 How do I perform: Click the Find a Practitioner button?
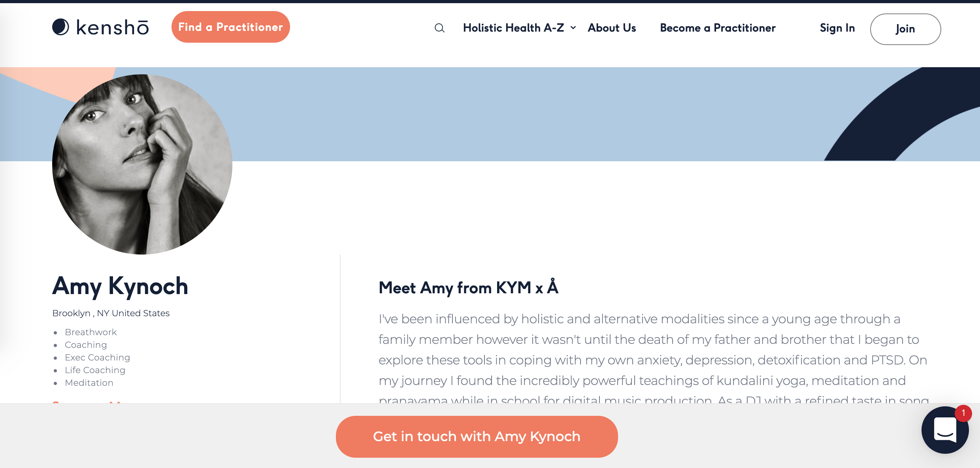[230, 27]
